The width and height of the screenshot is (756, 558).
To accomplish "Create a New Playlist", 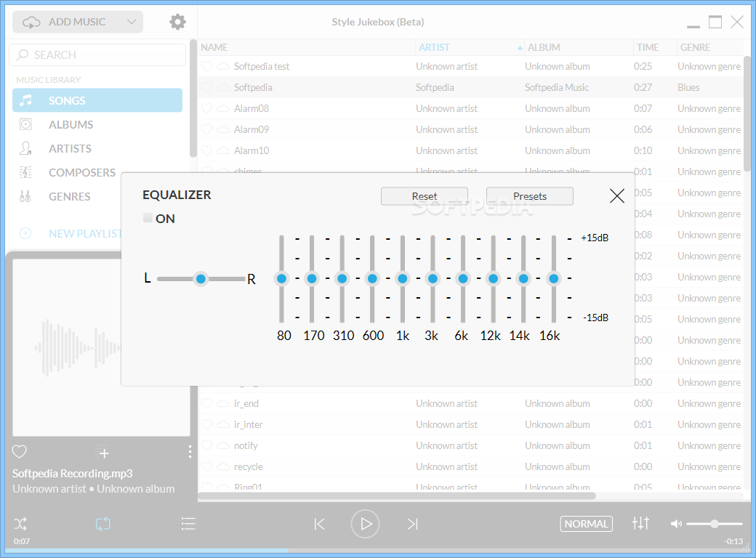I will [x=85, y=234].
